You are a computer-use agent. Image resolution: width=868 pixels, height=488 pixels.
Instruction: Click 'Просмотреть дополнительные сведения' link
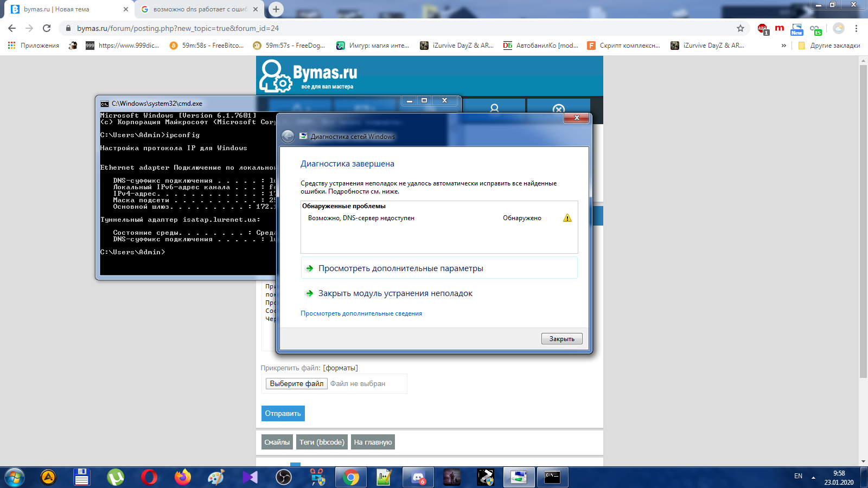361,313
